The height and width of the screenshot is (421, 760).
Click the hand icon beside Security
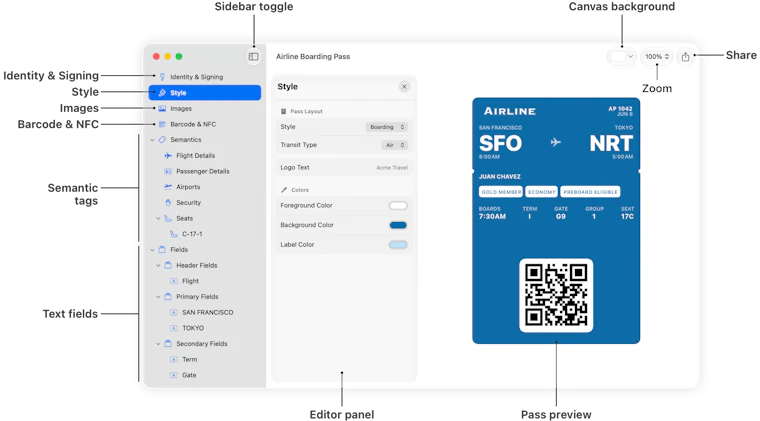click(168, 203)
